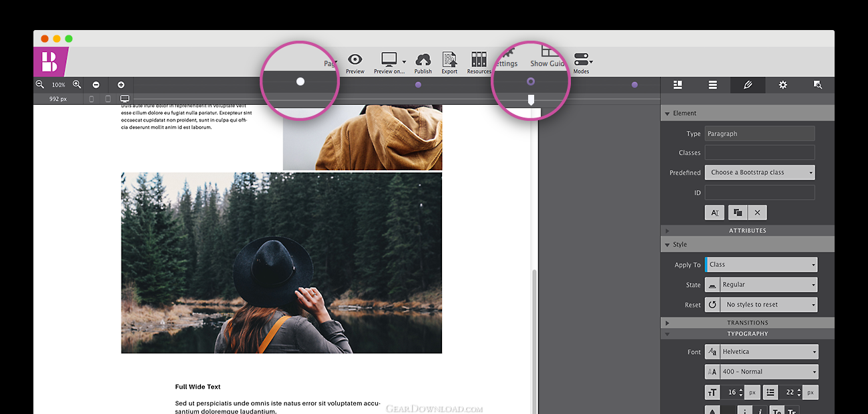Click the Reset circular arrow icon
Image resolution: width=868 pixels, height=414 pixels.
pos(712,304)
